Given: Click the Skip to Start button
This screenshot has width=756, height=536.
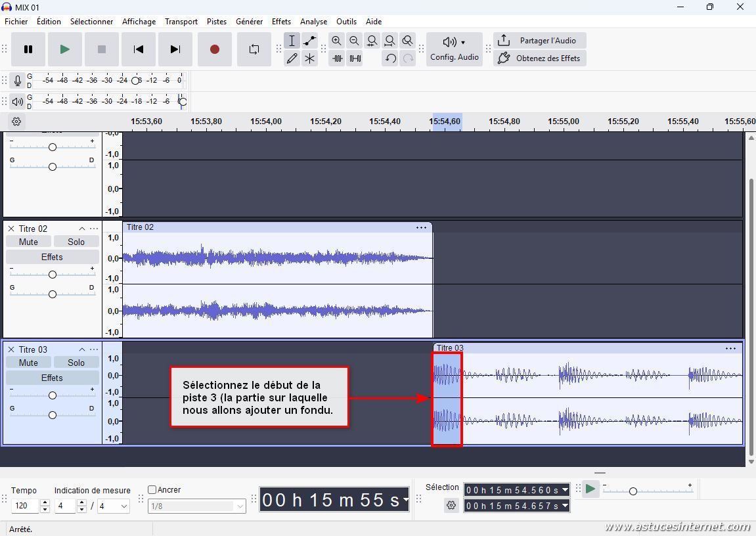Looking at the screenshot, I should (x=138, y=49).
